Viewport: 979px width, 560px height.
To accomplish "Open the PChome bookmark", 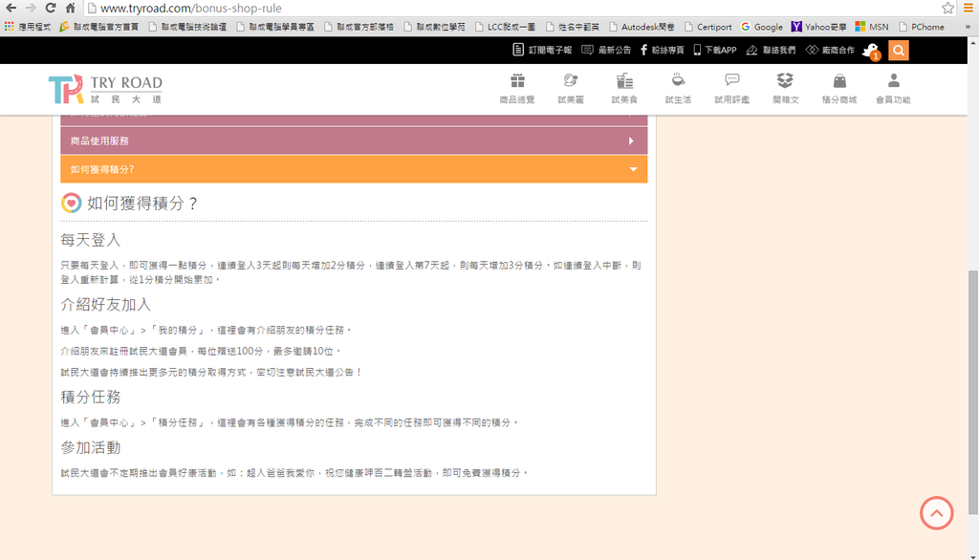I will click(922, 27).
